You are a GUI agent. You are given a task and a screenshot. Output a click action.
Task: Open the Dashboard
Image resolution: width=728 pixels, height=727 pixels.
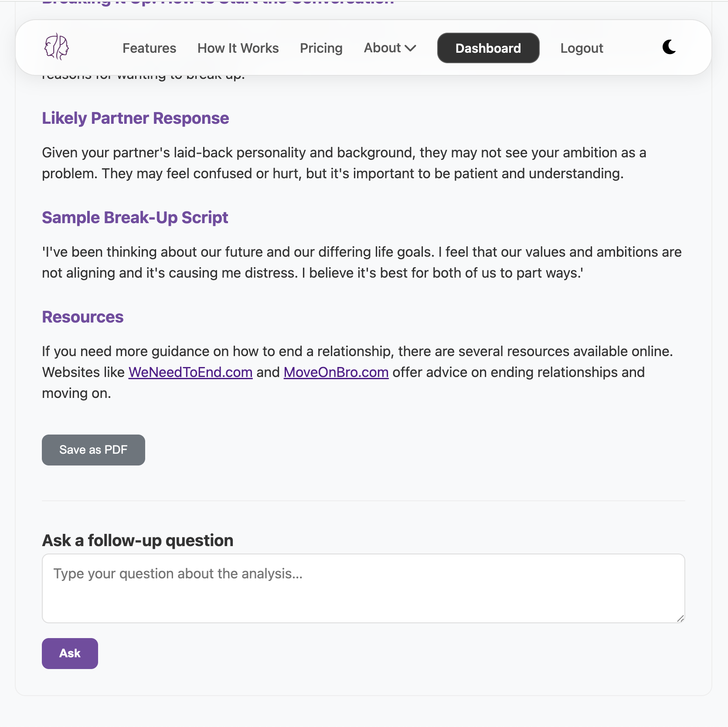488,48
